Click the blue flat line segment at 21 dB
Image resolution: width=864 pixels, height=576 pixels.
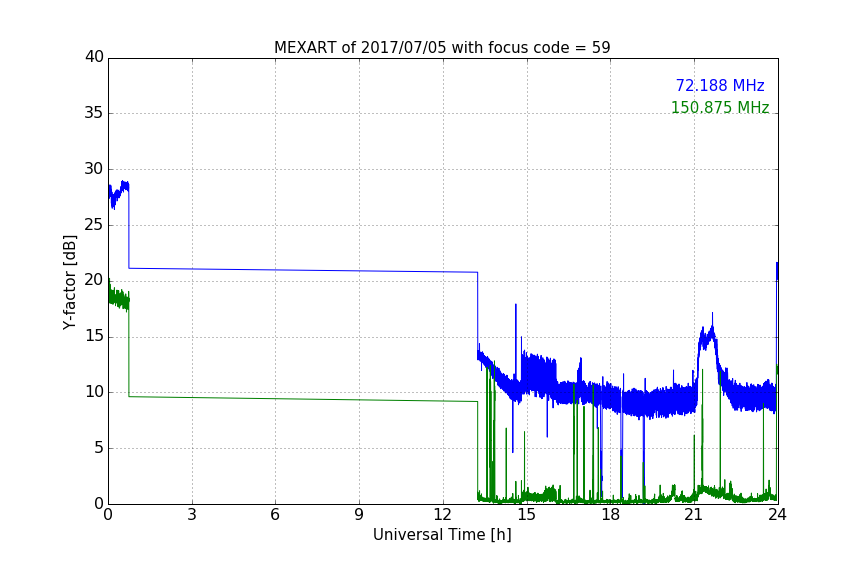303,270
